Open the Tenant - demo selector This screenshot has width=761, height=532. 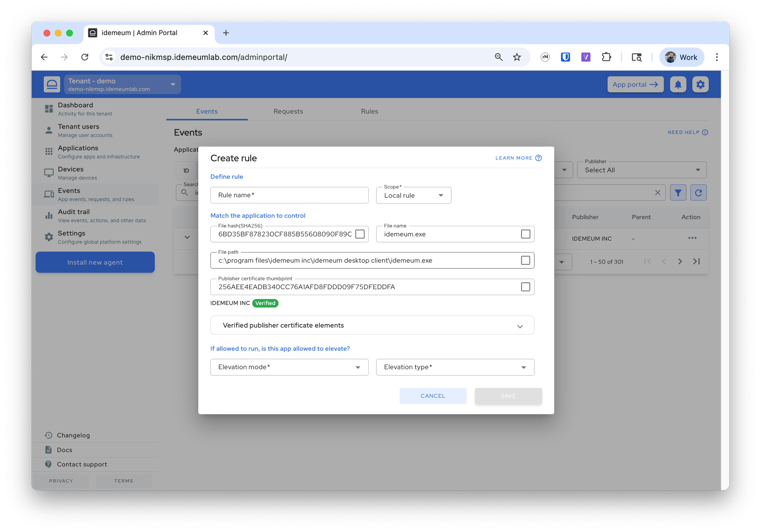(x=122, y=84)
